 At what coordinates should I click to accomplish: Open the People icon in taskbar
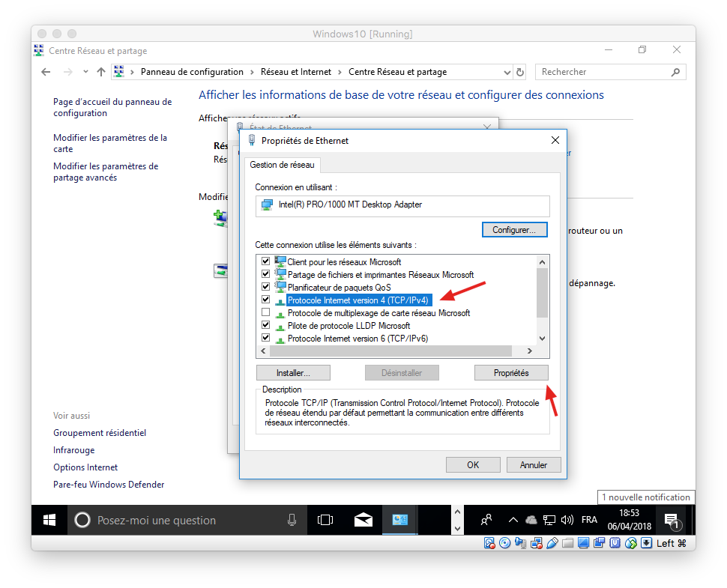(x=486, y=520)
